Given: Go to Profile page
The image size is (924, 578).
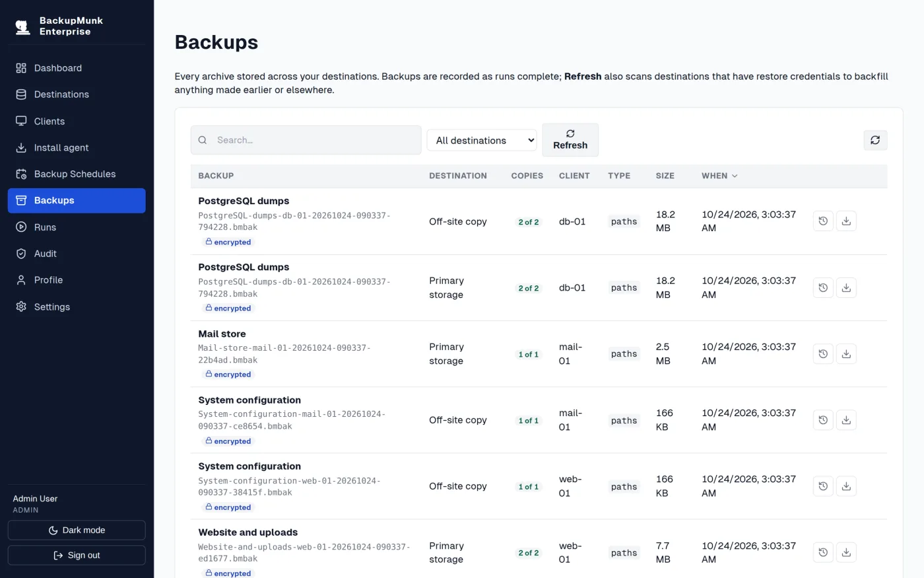Looking at the screenshot, I should [77, 280].
